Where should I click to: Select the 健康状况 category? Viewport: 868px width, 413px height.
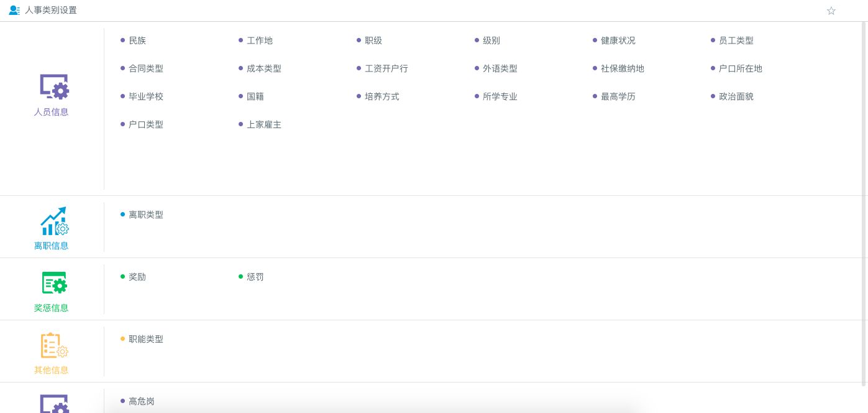tap(618, 40)
